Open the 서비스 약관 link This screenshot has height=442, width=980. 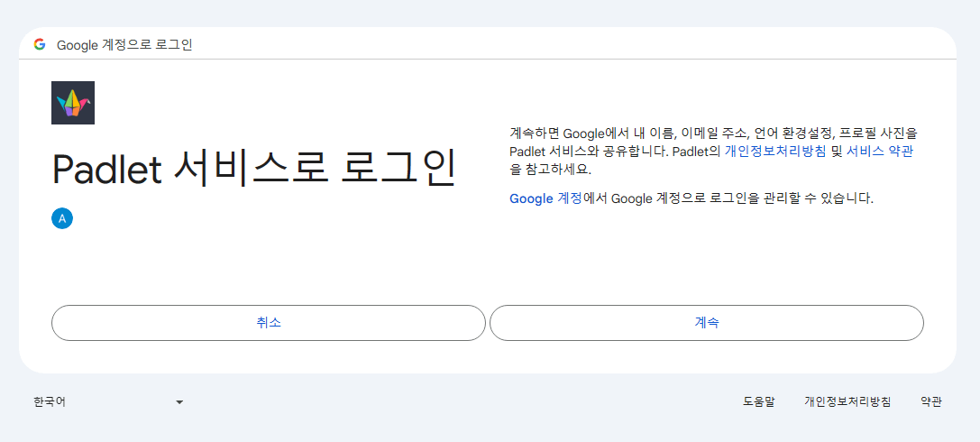tap(879, 151)
